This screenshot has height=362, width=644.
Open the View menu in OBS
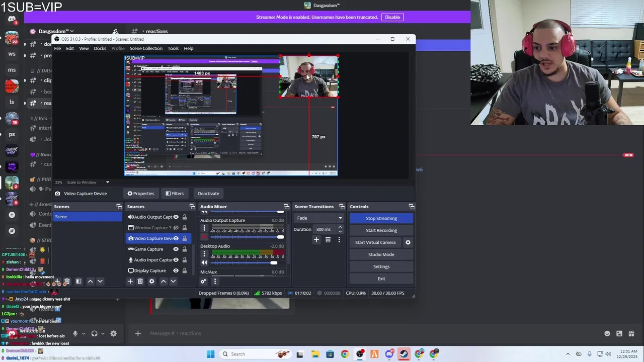coord(84,48)
